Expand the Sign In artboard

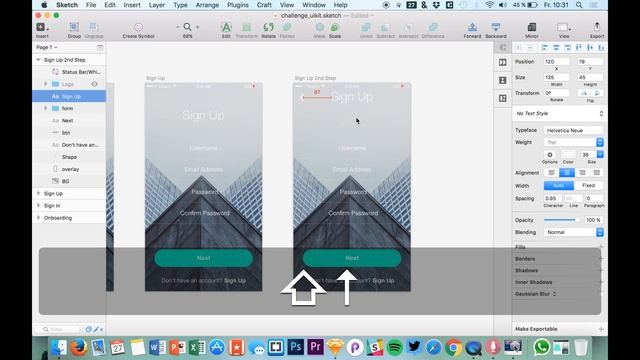coord(38,205)
